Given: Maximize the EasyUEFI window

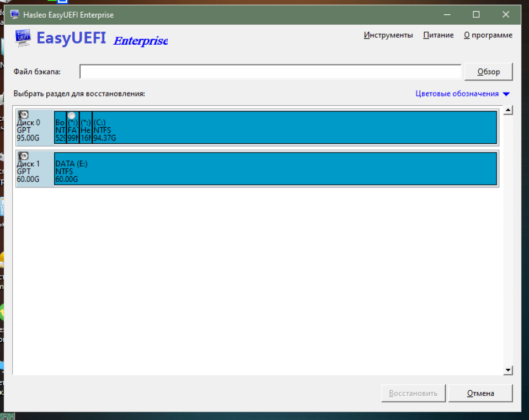Looking at the screenshot, I should click(x=476, y=14).
